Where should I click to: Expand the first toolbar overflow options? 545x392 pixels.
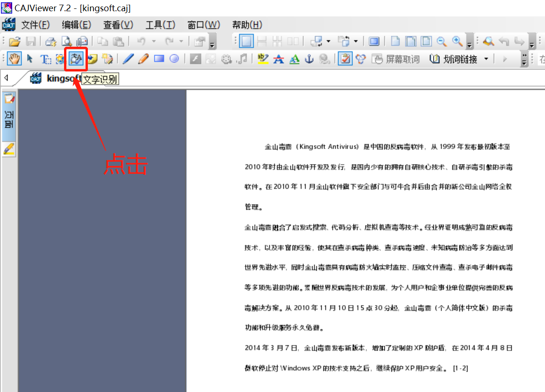(x=212, y=42)
